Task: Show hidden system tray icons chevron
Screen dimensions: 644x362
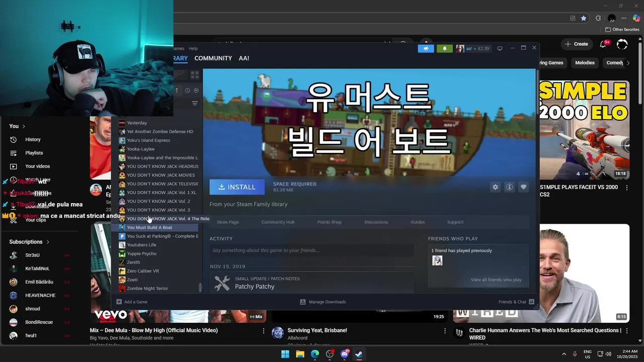Action: pos(564,354)
